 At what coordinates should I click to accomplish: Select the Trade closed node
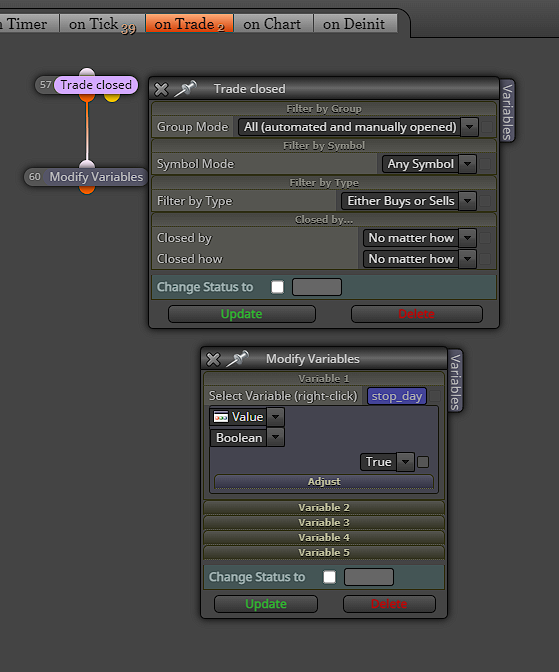(96, 85)
